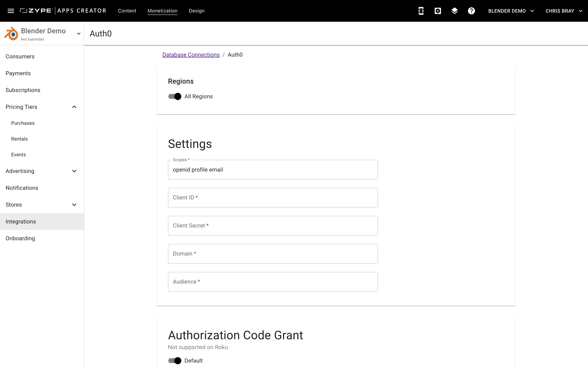The width and height of the screenshot is (588, 368).
Task: Expand the Blender Demo app selector chevron
Action: pyautogui.click(x=78, y=34)
